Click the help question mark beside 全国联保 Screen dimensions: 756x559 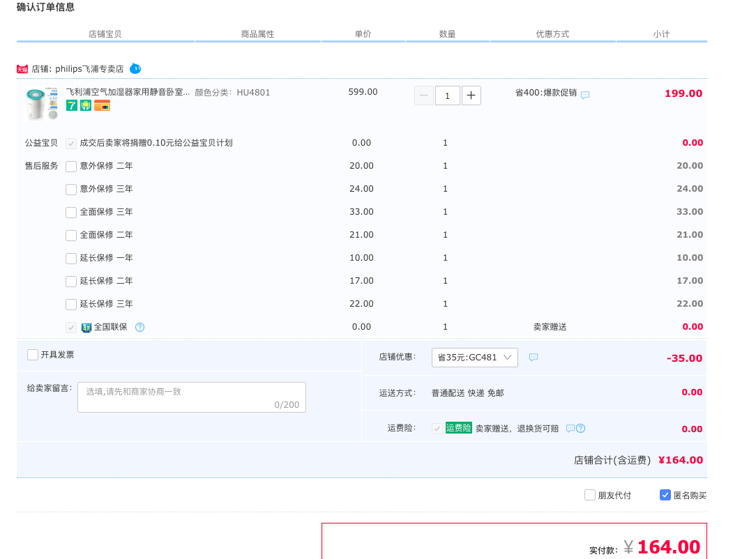pos(139,327)
